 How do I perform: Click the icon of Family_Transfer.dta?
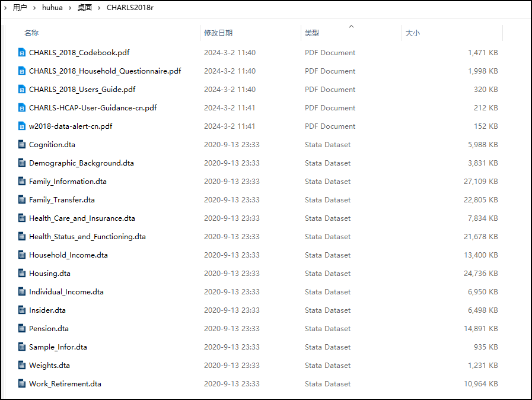(22, 200)
